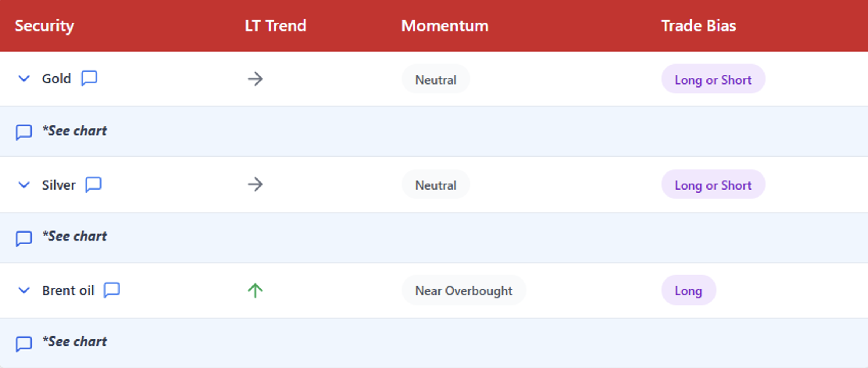The width and height of the screenshot is (868, 368).
Task: Click the Long badge for Brent oil
Action: 688,290
